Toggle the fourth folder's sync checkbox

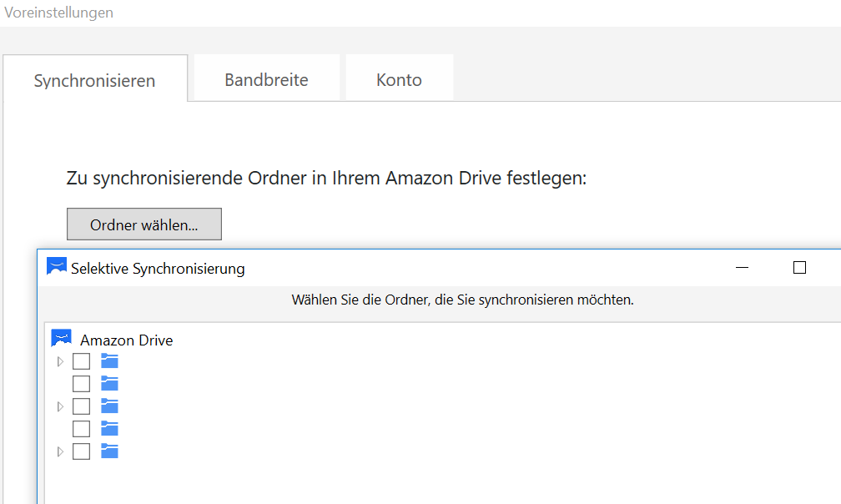tap(81, 429)
